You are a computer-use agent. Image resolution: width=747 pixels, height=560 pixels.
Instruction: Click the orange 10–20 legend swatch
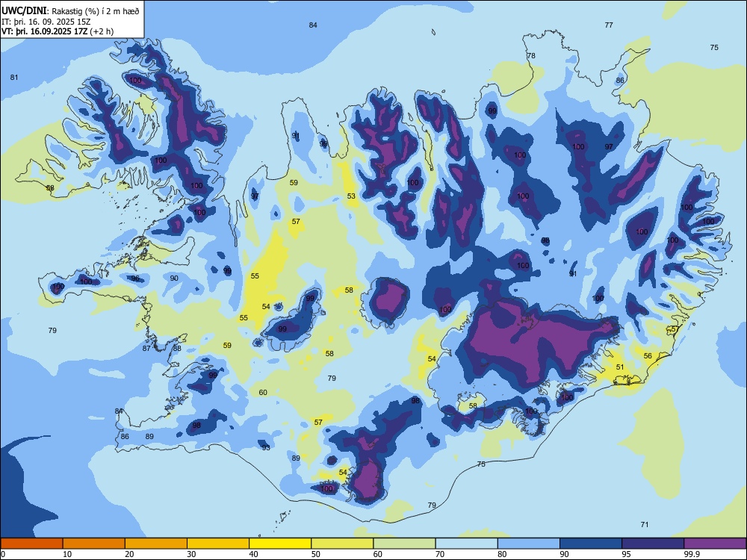click(x=94, y=544)
